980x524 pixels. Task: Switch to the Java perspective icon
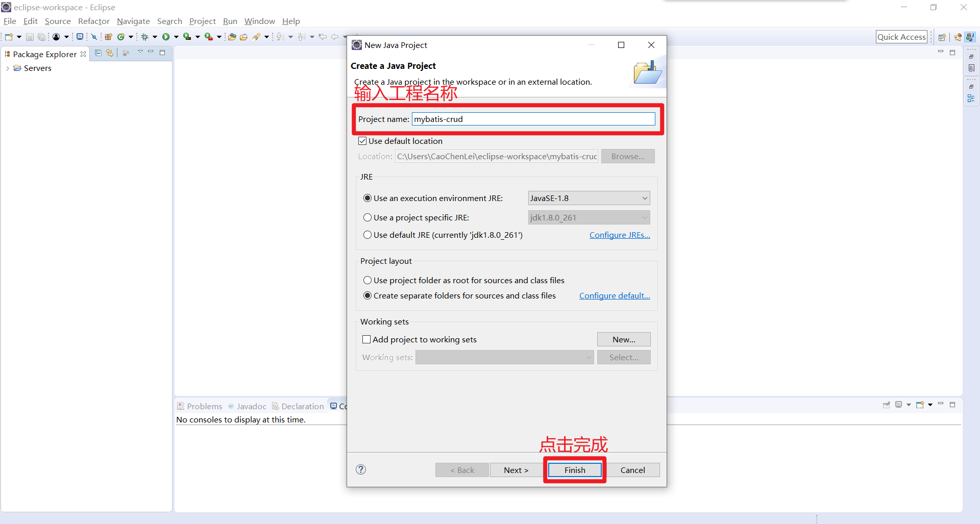click(970, 37)
